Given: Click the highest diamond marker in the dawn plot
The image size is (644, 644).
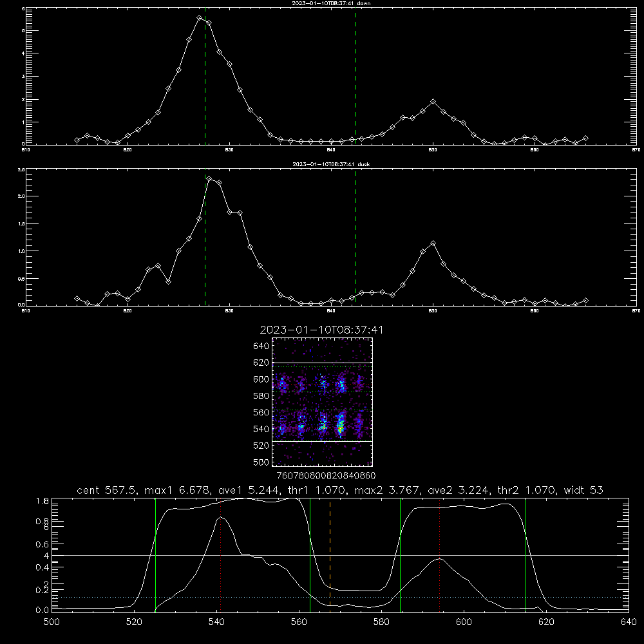Looking at the screenshot, I should 199,17.
